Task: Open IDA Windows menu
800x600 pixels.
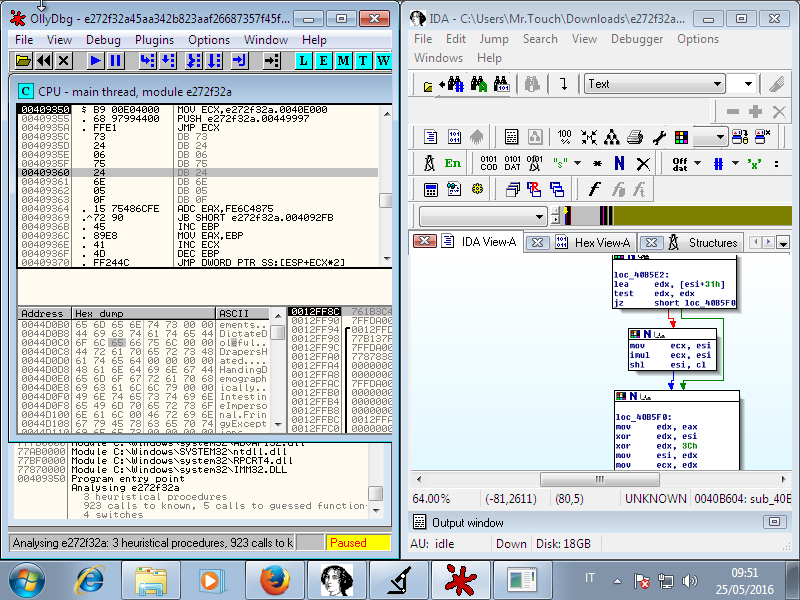Action: pyautogui.click(x=438, y=58)
